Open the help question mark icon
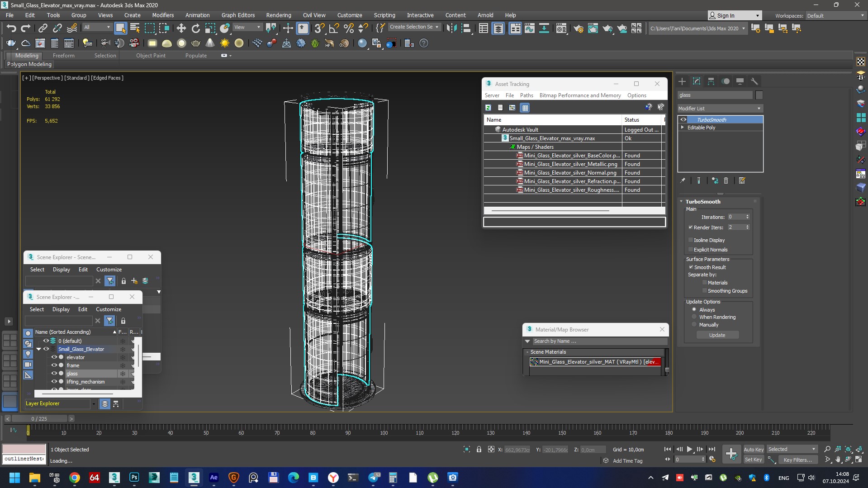The width and height of the screenshot is (868, 488). pos(424,43)
